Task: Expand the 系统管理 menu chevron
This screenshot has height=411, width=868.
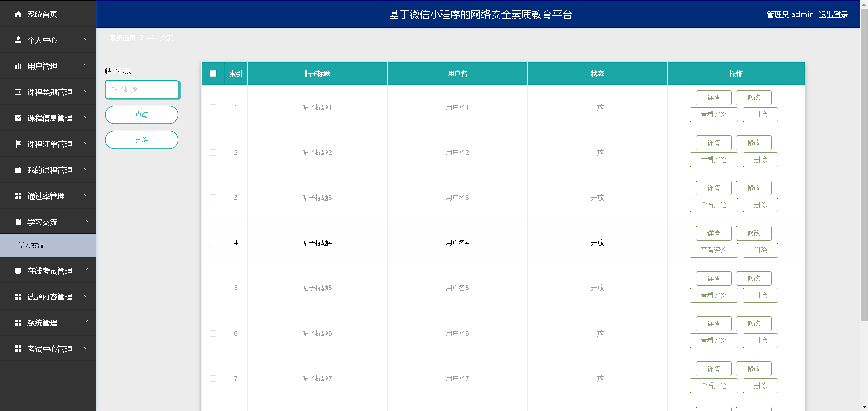Action: click(x=86, y=322)
